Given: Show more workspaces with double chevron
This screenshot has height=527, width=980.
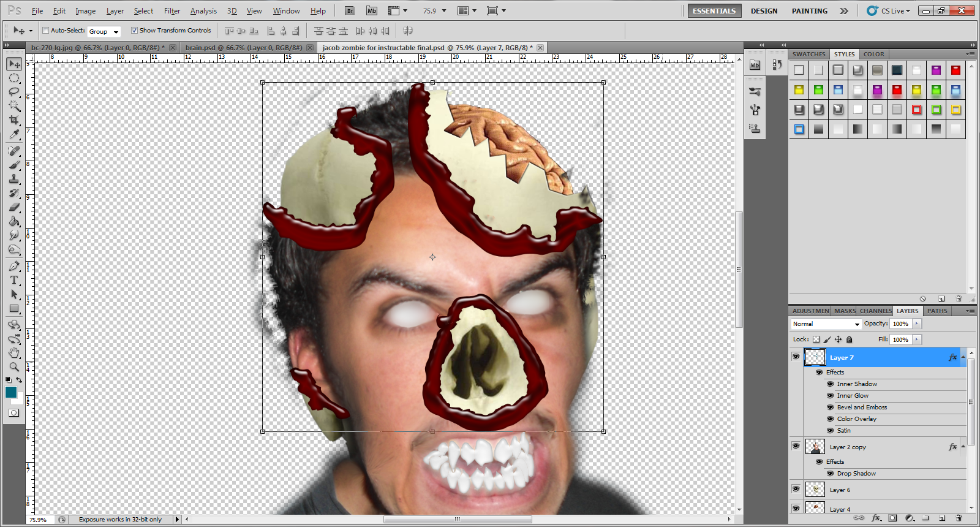Looking at the screenshot, I should tap(844, 11).
